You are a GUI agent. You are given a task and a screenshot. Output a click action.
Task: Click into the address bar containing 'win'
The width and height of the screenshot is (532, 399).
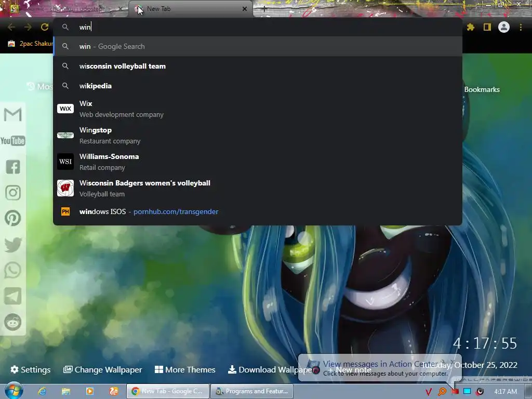tap(258, 27)
